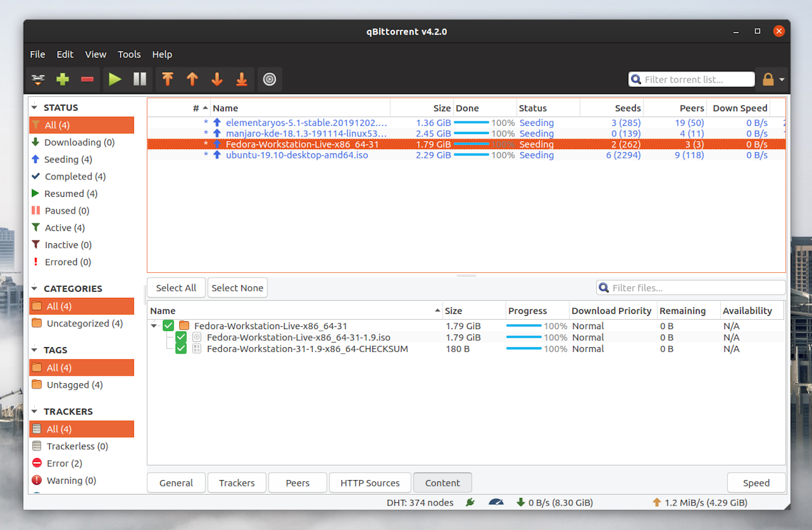
Task: Open the Tools menu
Action: pos(129,54)
